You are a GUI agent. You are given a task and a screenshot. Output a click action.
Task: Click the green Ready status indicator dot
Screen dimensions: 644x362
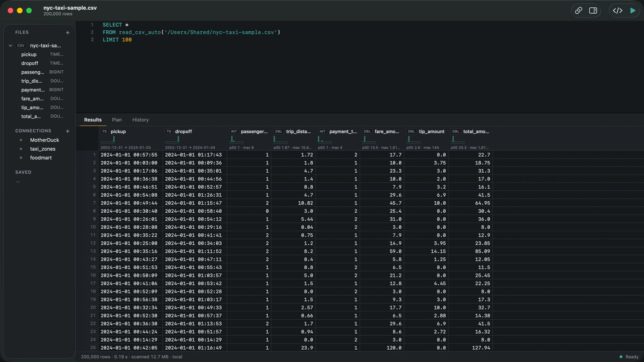[x=621, y=357]
